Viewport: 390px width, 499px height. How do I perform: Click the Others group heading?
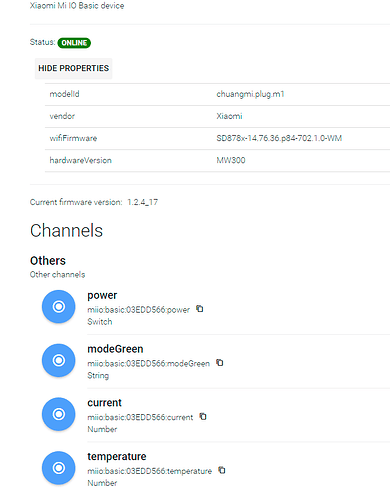tap(48, 261)
